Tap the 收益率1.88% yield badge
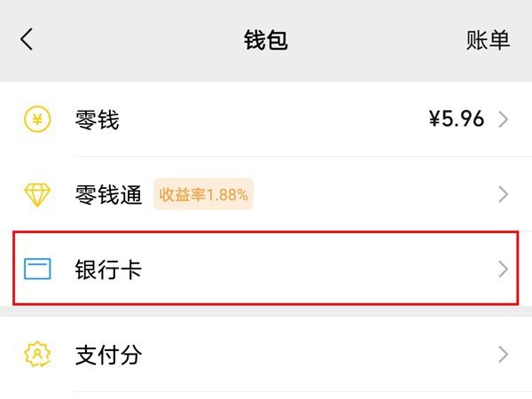 [x=203, y=194]
